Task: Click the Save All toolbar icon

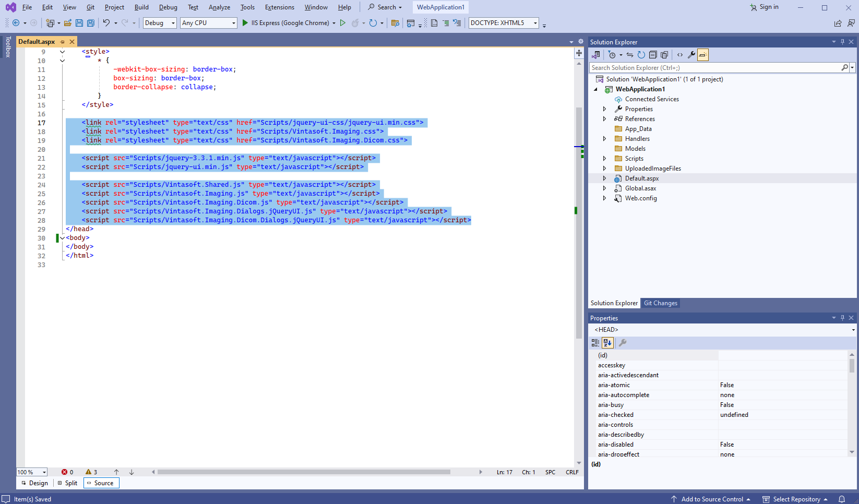Action: (x=91, y=23)
